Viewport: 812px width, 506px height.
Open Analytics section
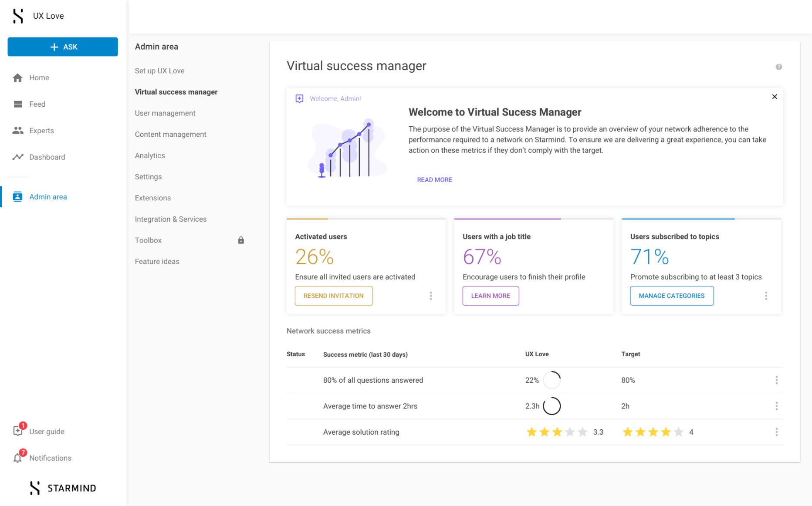pyautogui.click(x=150, y=155)
